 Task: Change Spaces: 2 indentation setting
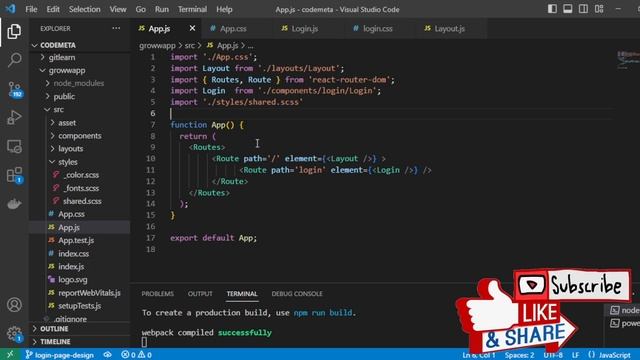pos(520,355)
